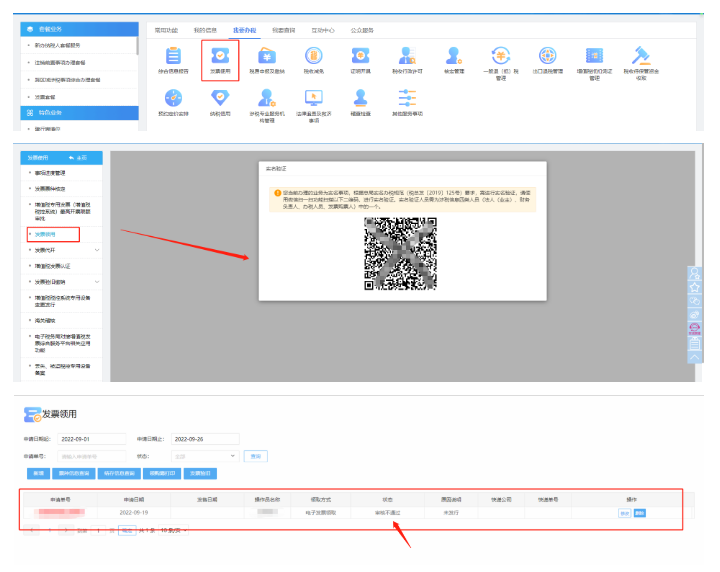Click the star favorites icon in floating sidebar

695,287
